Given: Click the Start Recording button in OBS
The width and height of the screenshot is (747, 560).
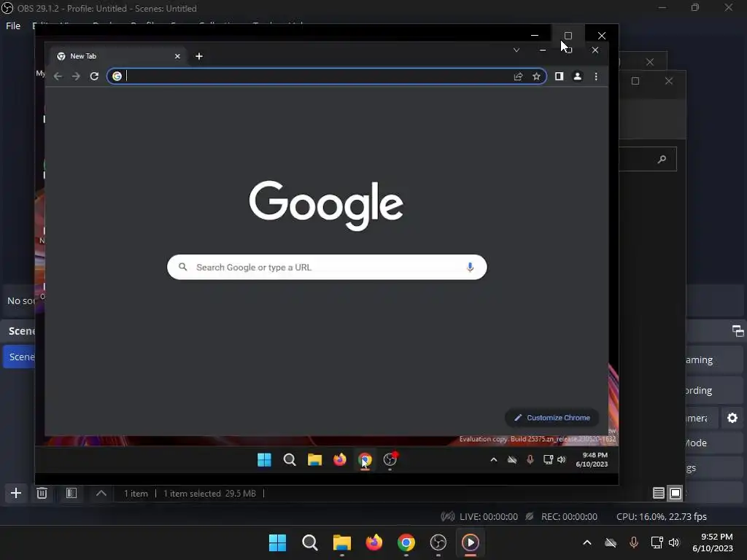Looking at the screenshot, I should (x=714, y=391).
